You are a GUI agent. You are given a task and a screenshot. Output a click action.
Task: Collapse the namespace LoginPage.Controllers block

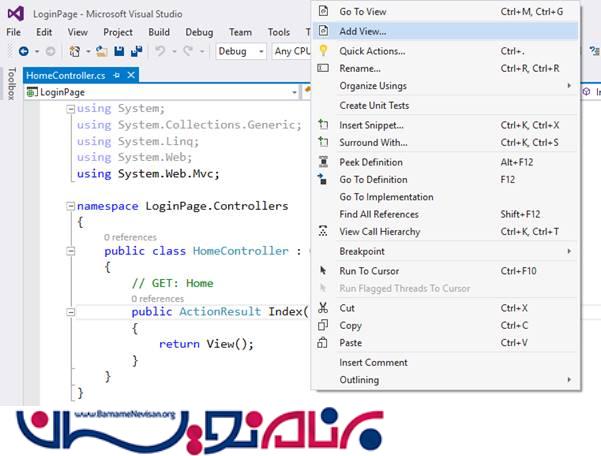70,206
